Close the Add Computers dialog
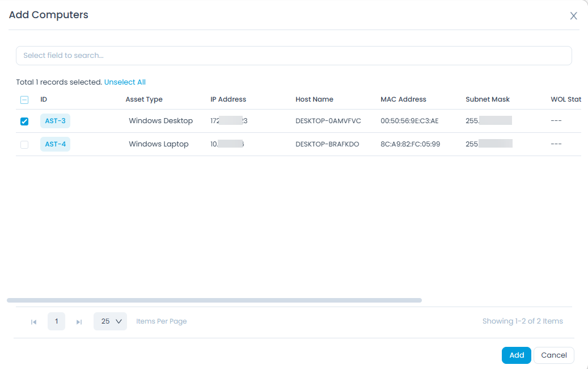This screenshot has height=369, width=588. tap(573, 16)
